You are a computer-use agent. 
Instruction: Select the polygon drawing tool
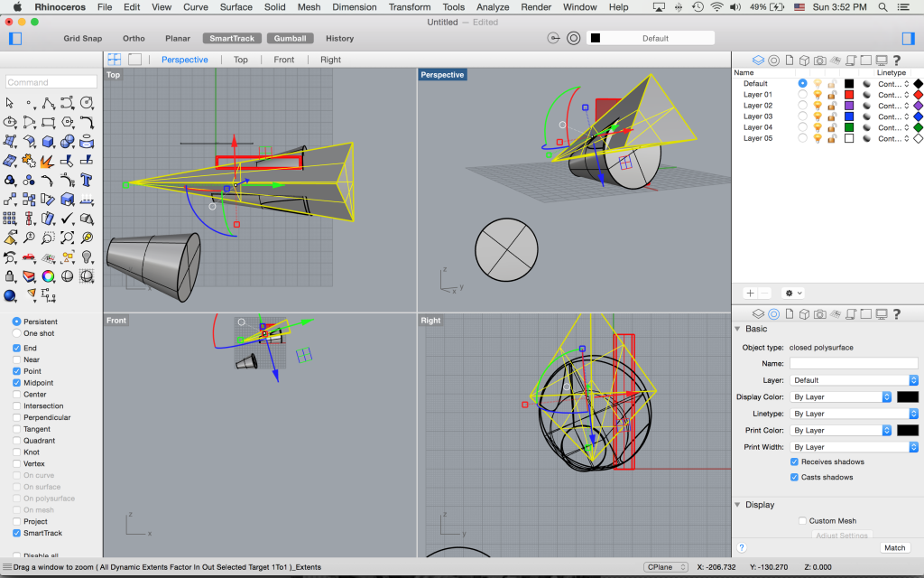point(68,123)
